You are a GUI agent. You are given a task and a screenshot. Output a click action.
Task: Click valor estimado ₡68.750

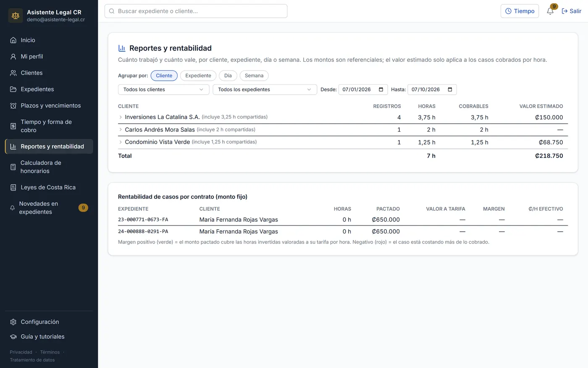[x=551, y=143]
